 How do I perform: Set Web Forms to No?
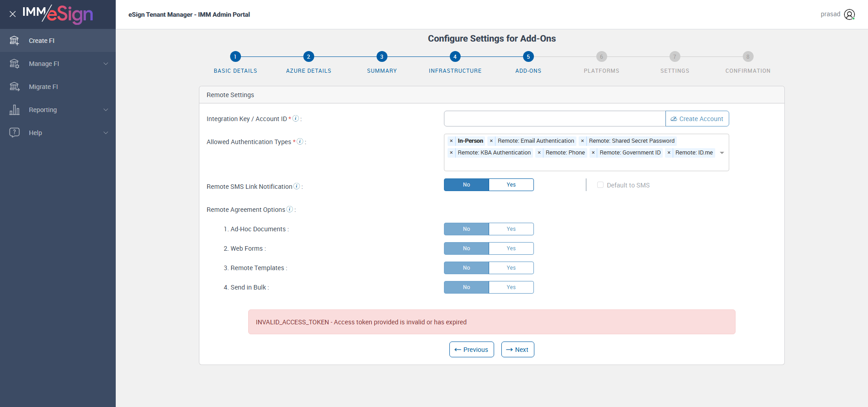pyautogui.click(x=467, y=248)
